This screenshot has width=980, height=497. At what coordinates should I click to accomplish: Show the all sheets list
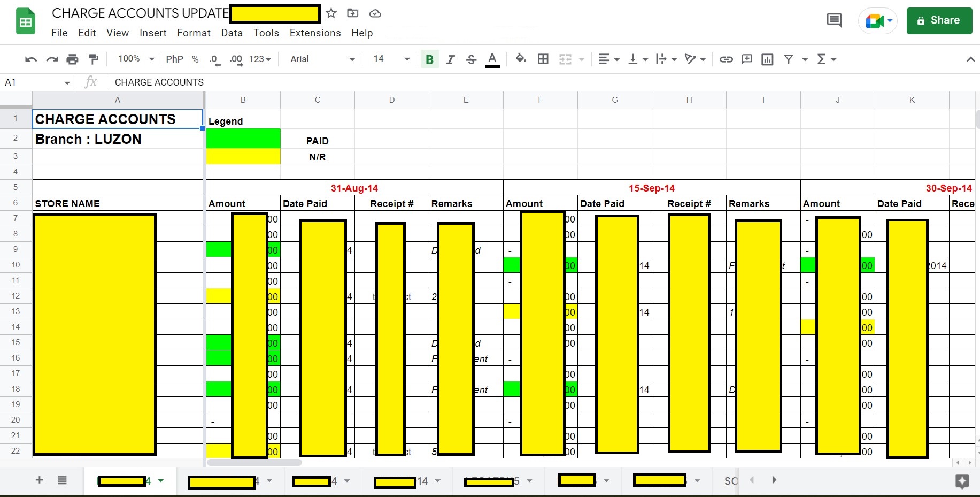coord(62,480)
